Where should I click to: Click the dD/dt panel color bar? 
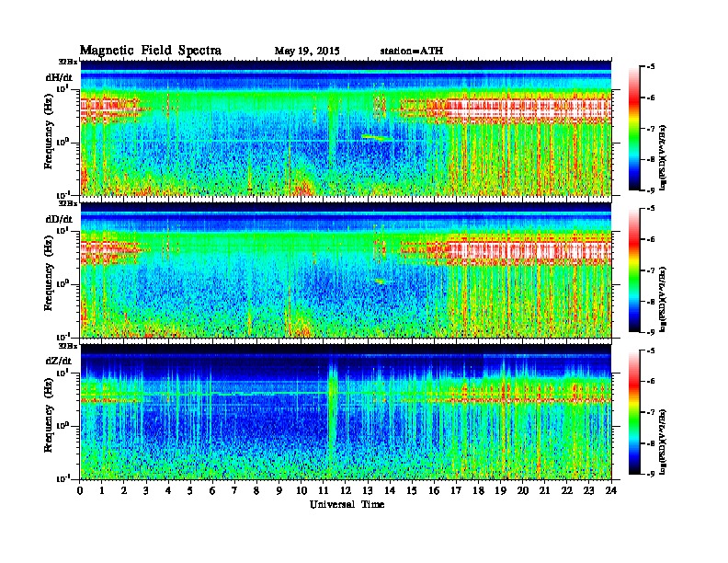coord(634,270)
